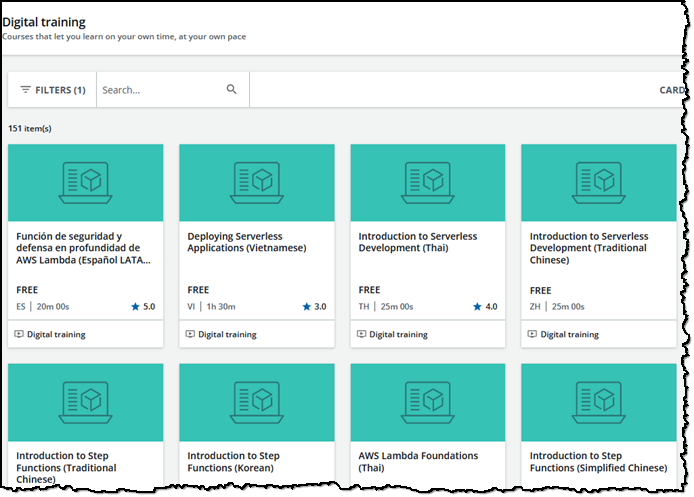Click Deploying Serverless Applications (Vietnamese) title

[x=247, y=242]
